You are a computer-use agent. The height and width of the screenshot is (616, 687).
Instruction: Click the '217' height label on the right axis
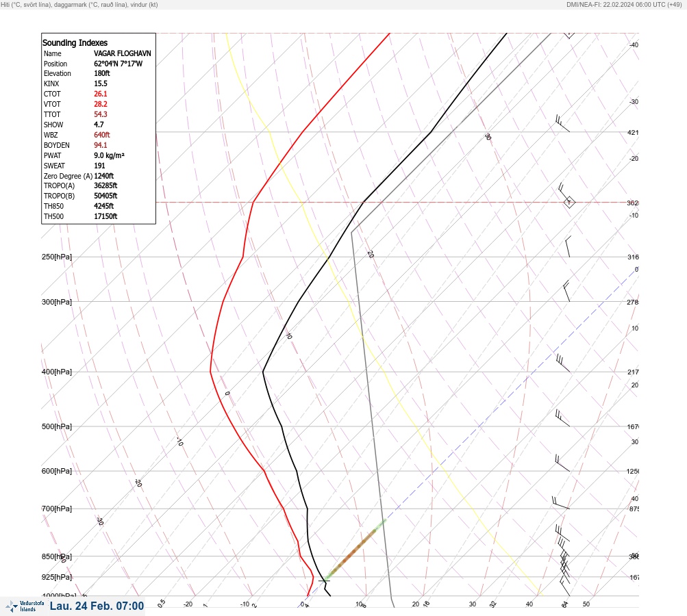633,372
